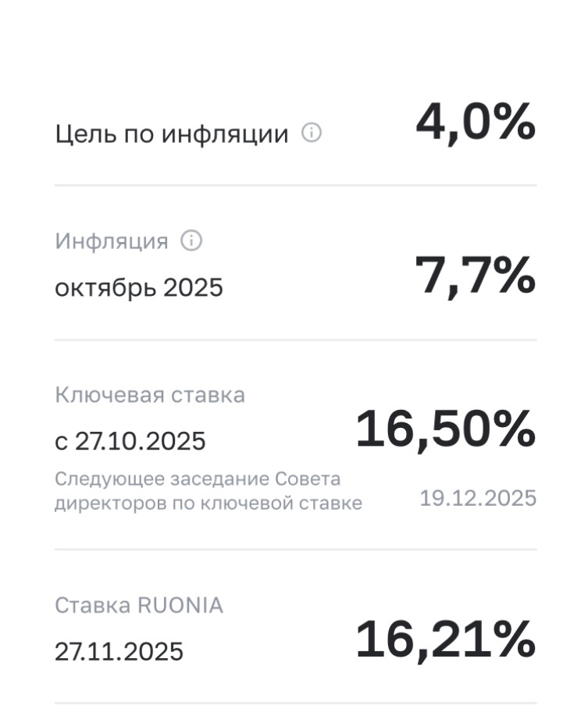Open the Ключевая ставка label
588x723 pixels.
pos(149,395)
